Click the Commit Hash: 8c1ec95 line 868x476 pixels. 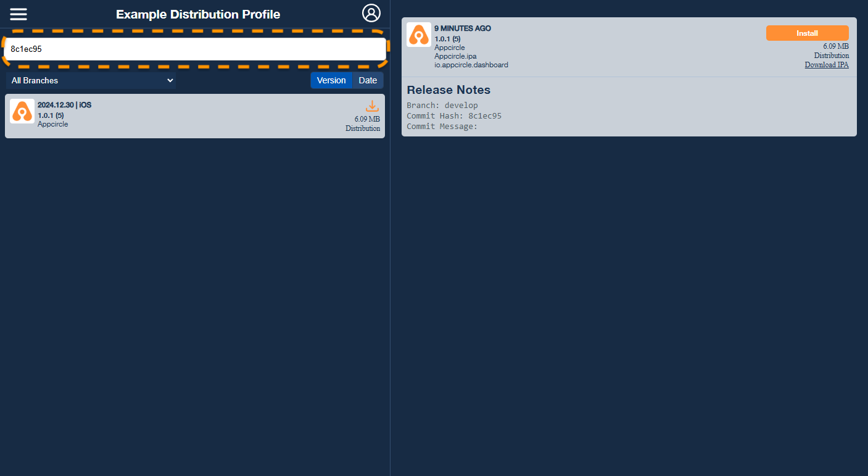454,116
